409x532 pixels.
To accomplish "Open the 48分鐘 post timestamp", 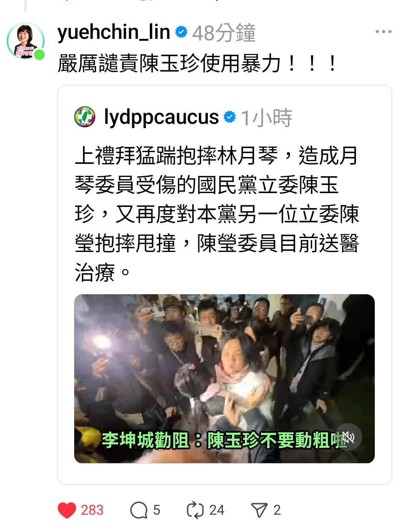I will (224, 33).
